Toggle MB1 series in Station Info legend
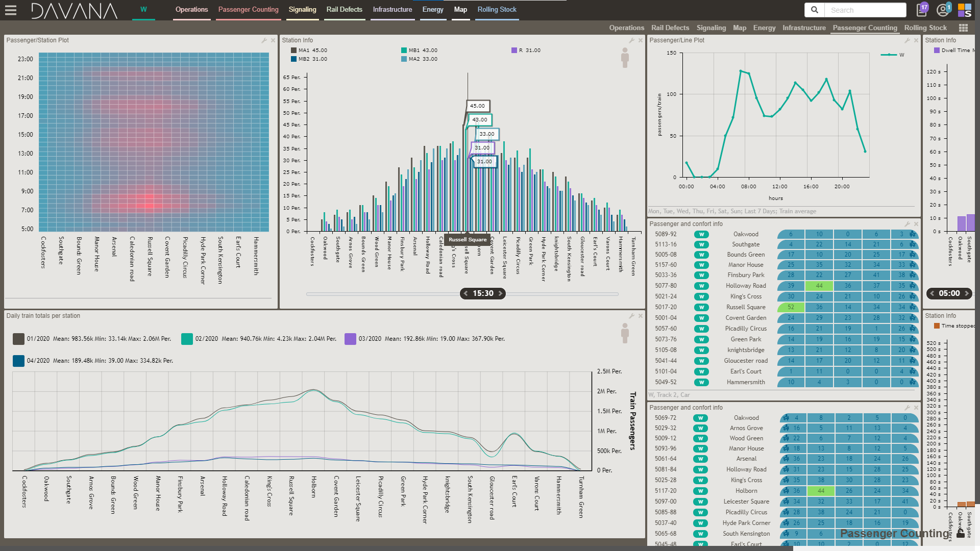This screenshot has width=980, height=551. point(419,50)
